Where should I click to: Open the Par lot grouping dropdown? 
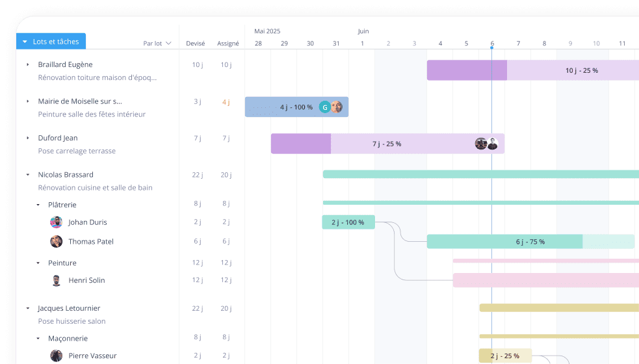[x=157, y=44]
